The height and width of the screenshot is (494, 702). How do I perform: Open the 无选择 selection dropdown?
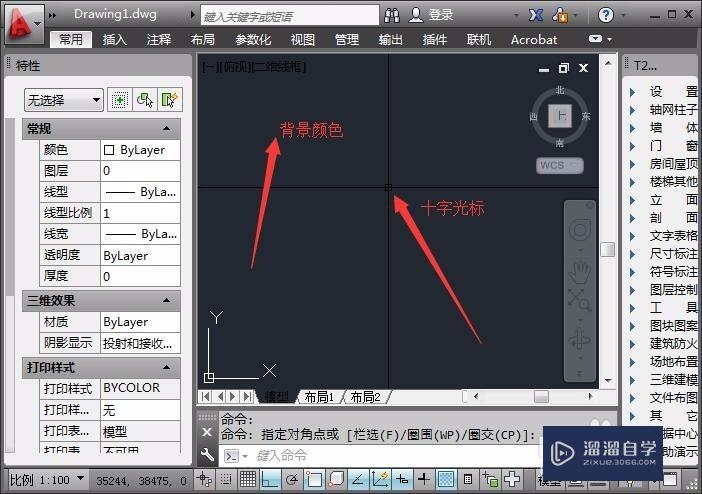pos(64,100)
